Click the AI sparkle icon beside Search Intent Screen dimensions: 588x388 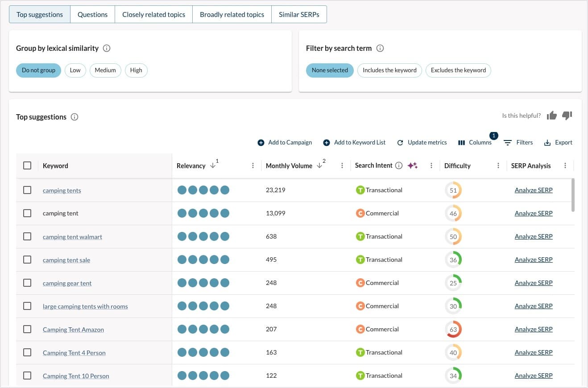(x=413, y=165)
